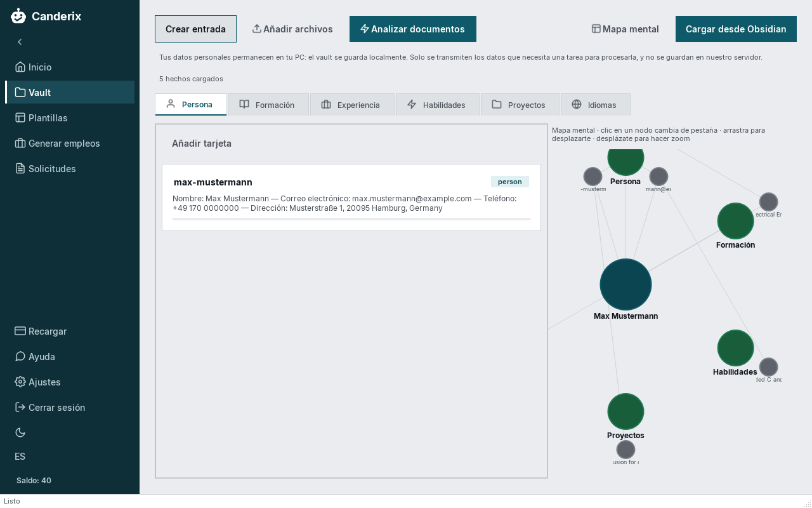The image size is (812, 508).
Task: Go to Generar empleos
Action: [70, 143]
